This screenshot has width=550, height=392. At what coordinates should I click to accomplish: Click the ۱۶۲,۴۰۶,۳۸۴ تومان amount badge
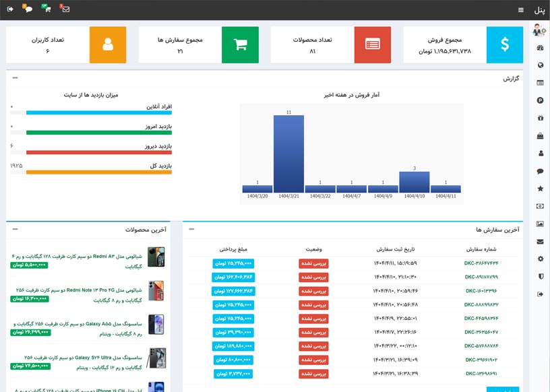[233, 277]
